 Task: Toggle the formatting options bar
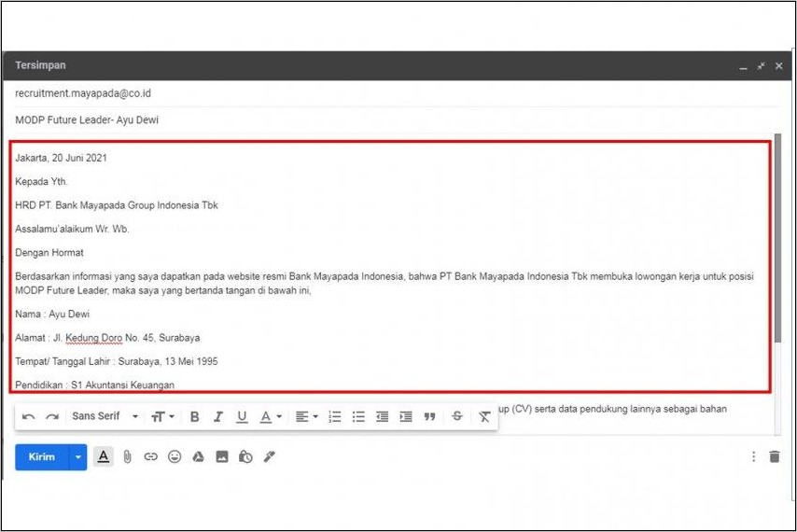pyautogui.click(x=104, y=456)
